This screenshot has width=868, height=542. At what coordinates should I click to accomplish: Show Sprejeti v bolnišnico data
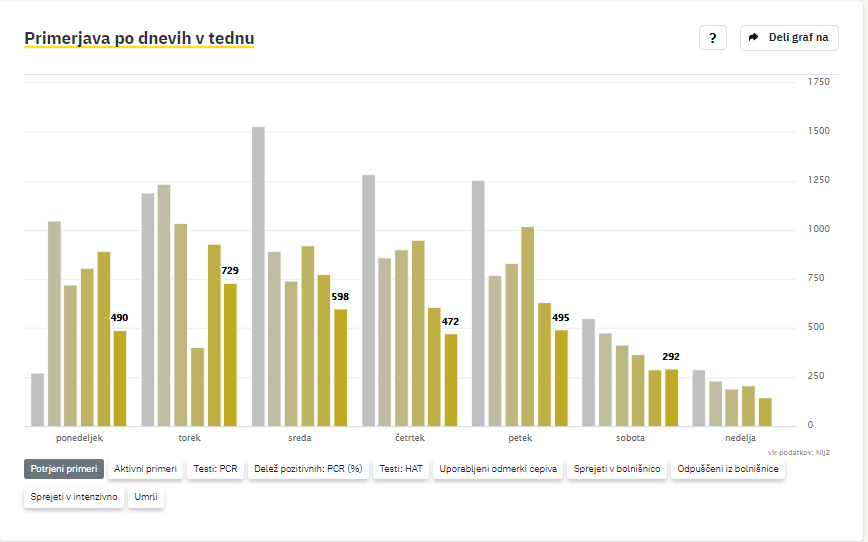coord(617,468)
